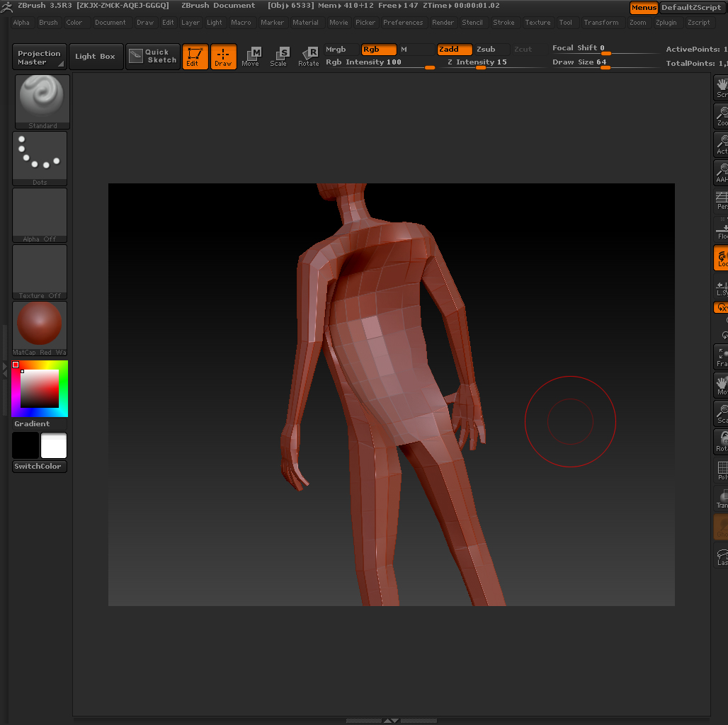Click the Light Box button
This screenshot has height=725, width=728.
click(95, 57)
